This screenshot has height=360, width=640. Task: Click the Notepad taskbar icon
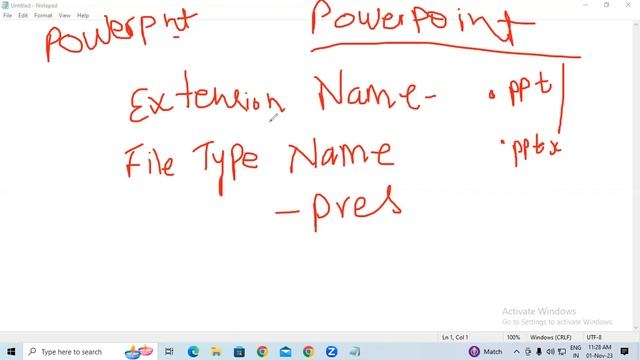(x=355, y=351)
